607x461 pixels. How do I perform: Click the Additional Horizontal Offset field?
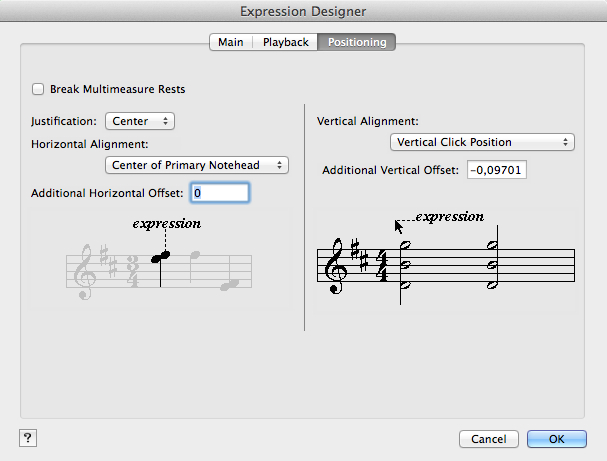point(218,192)
